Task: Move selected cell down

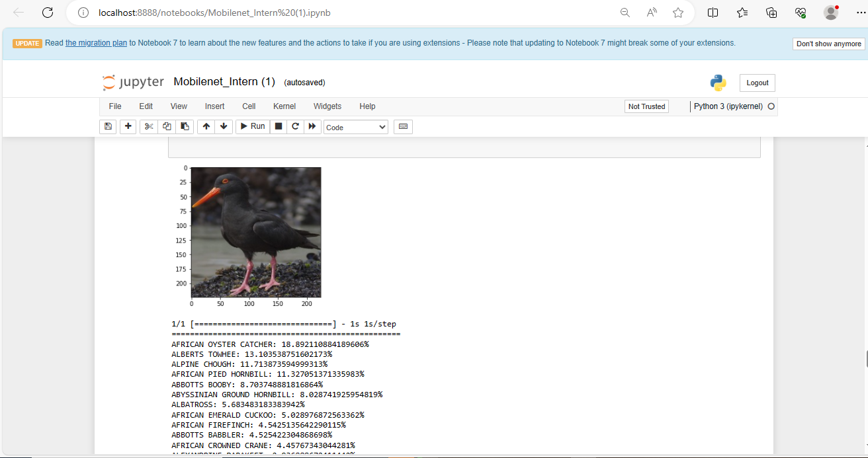Action: [224, 126]
